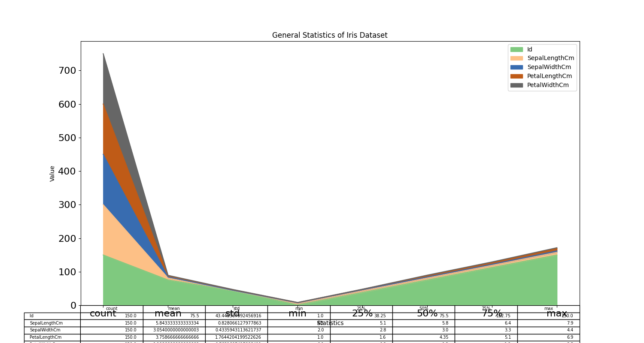This screenshot has height=343, width=644.
Task: Click the large 75% x-axis tick label
Action: 492,314
